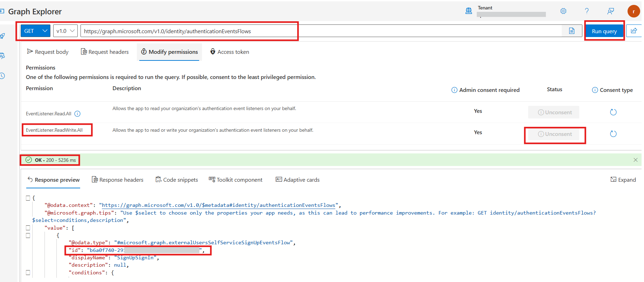This screenshot has width=644, height=282.
Task: Open the HTTP method GET dropdown
Action: pos(35,31)
